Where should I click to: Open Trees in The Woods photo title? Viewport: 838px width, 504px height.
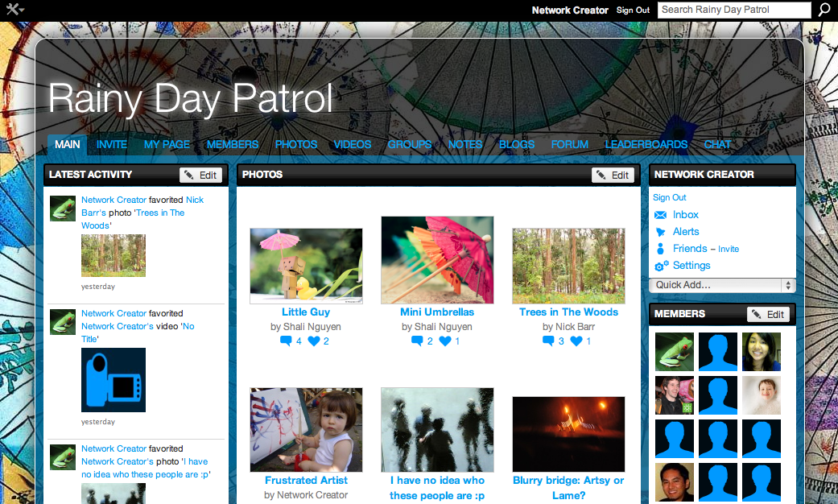[x=568, y=312]
